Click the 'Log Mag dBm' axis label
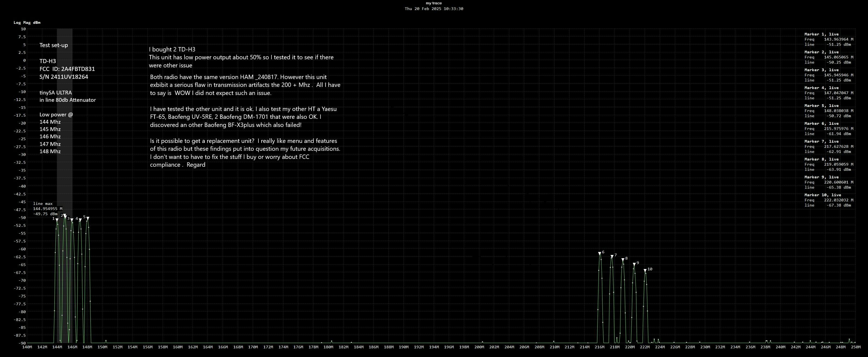Viewport: 868px width, 357px height. coord(27,22)
